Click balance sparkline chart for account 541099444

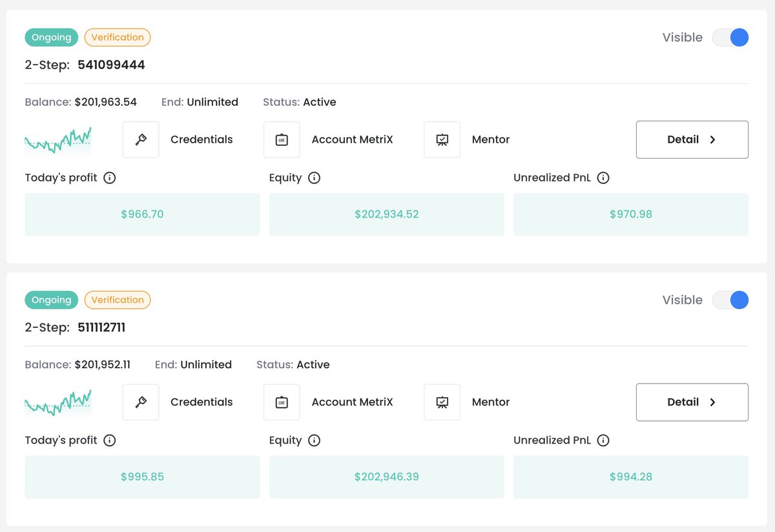58,139
